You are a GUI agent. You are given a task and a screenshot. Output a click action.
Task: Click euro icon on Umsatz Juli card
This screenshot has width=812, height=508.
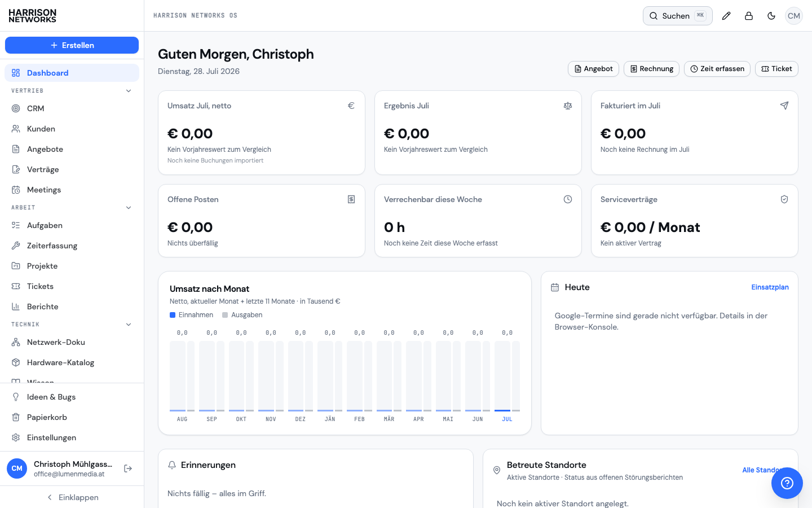pyautogui.click(x=351, y=106)
